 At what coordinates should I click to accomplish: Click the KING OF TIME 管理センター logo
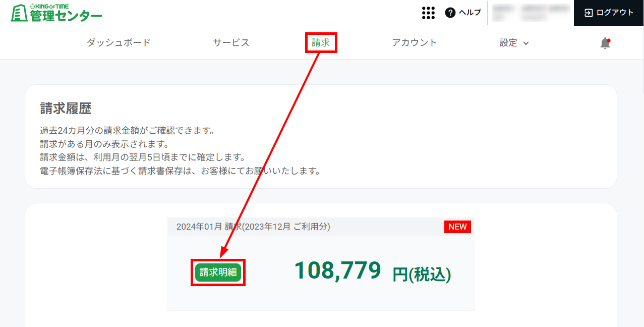click(56, 13)
